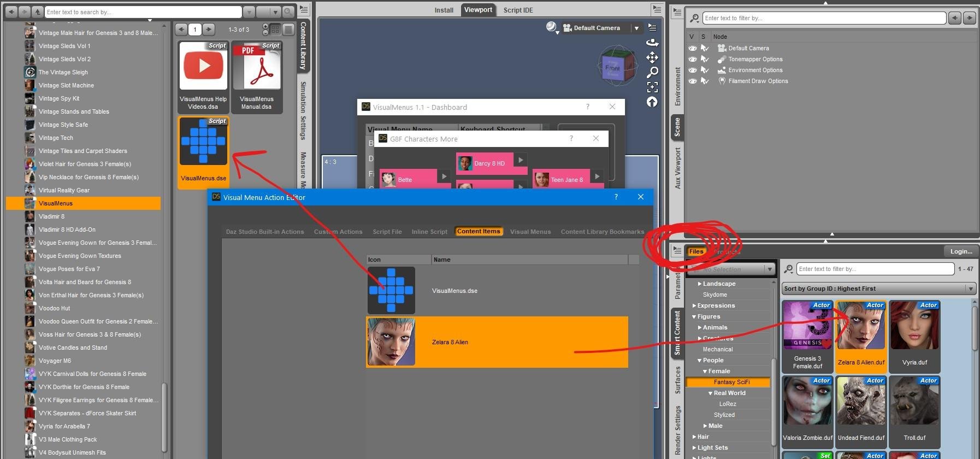Increase thumbnail size with the plus button
Screen dimensions: 980x459
[265, 26]
